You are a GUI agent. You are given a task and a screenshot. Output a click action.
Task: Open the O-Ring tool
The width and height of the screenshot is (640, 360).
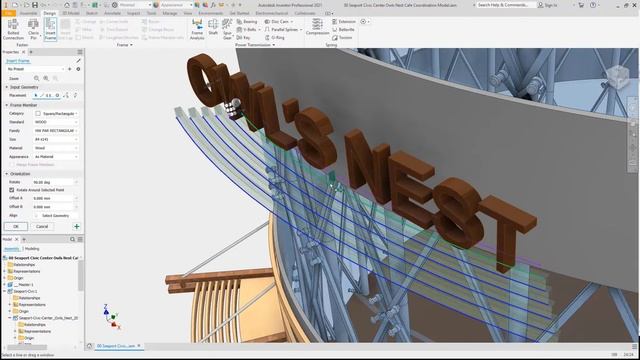274,38
